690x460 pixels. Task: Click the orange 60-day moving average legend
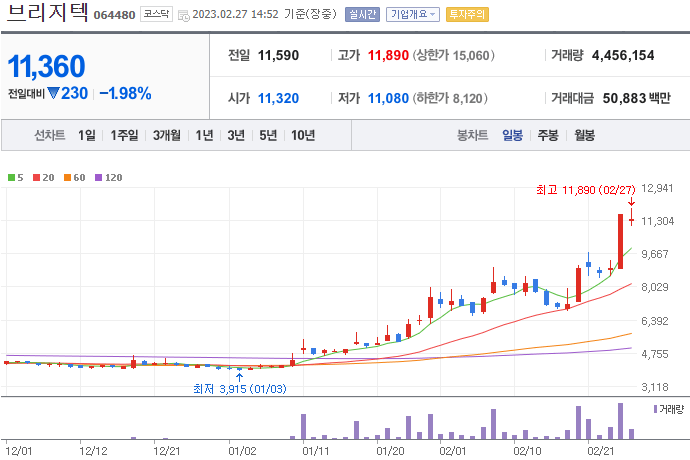pyautogui.click(x=74, y=177)
